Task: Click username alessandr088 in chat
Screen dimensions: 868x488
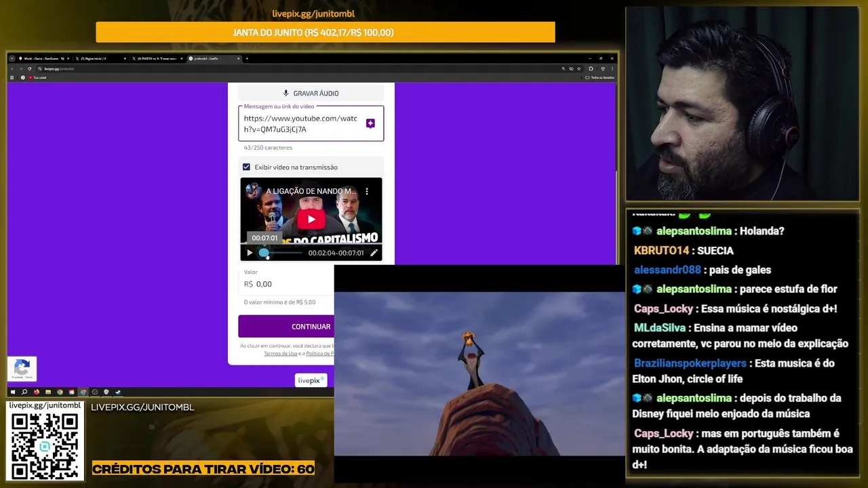Action: tap(667, 270)
